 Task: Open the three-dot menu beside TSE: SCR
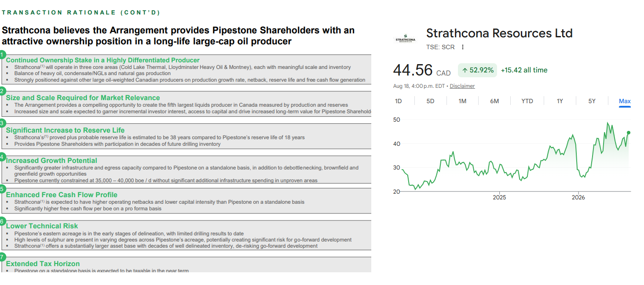point(462,47)
